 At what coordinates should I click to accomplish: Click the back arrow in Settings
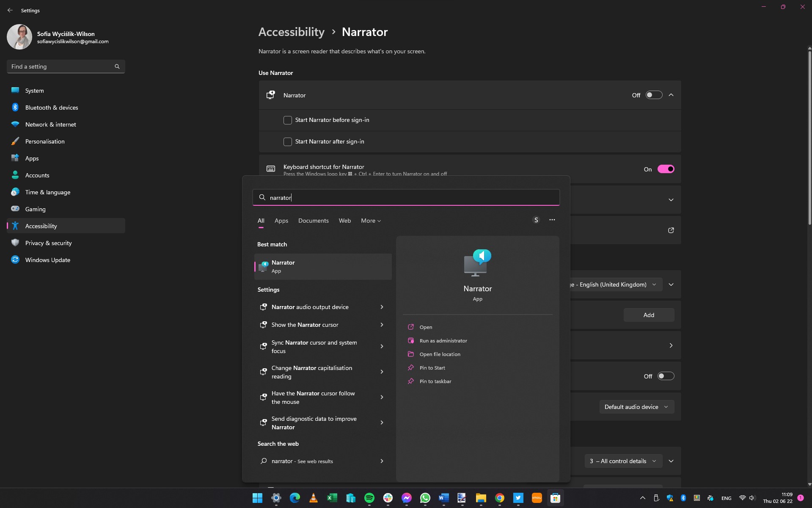10,10
